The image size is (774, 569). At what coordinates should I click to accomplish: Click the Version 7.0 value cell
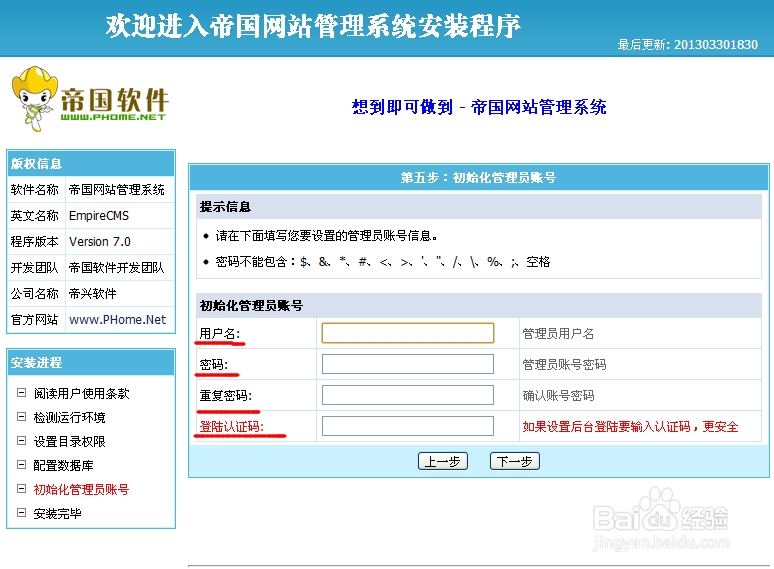(120, 242)
